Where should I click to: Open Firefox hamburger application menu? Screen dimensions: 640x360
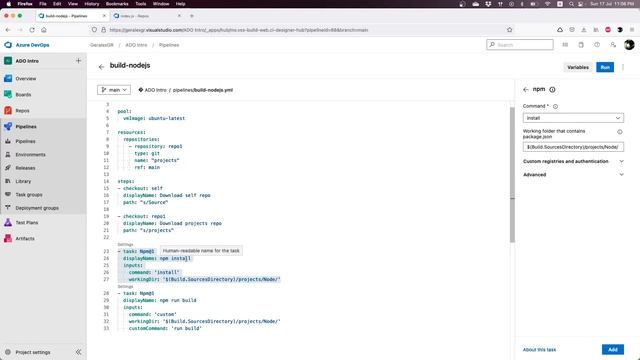click(x=632, y=30)
